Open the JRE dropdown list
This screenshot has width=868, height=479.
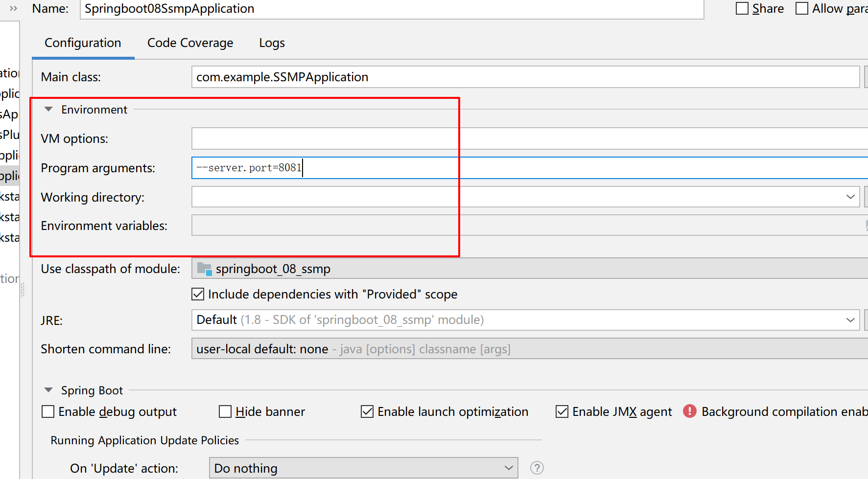click(x=525, y=320)
